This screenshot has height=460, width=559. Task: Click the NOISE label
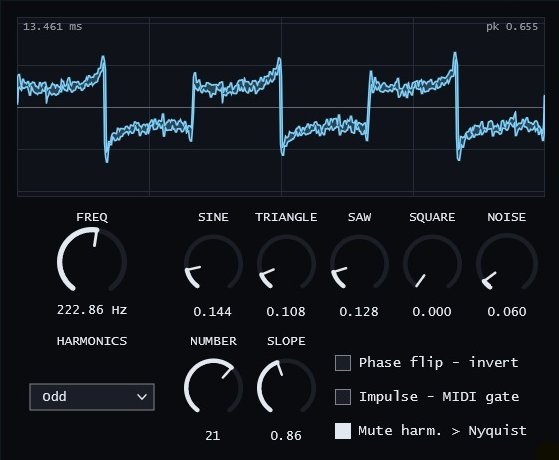tap(507, 217)
